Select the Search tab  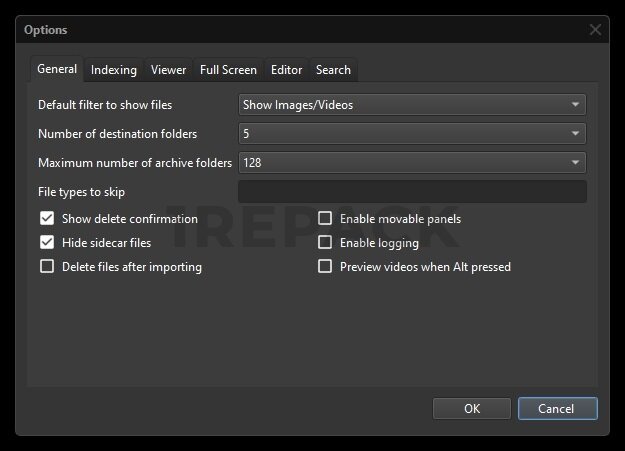pos(333,70)
